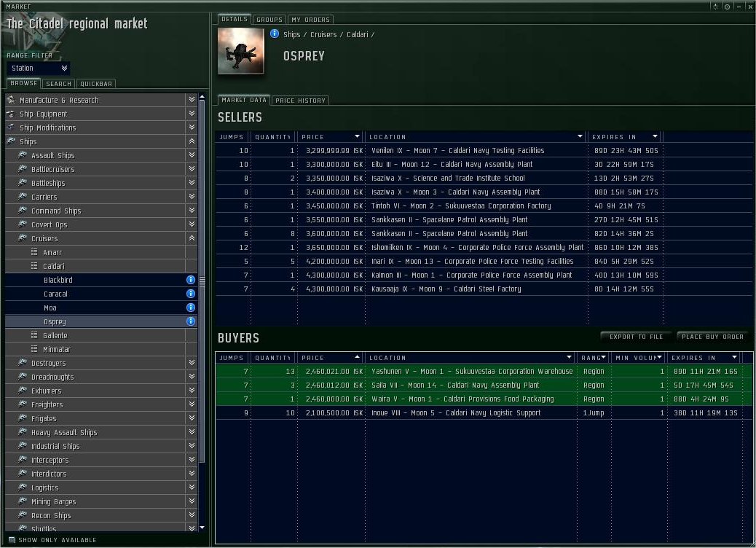Viewport: 756px width, 548px height.
Task: Collapse the Ships category
Action: [192, 141]
